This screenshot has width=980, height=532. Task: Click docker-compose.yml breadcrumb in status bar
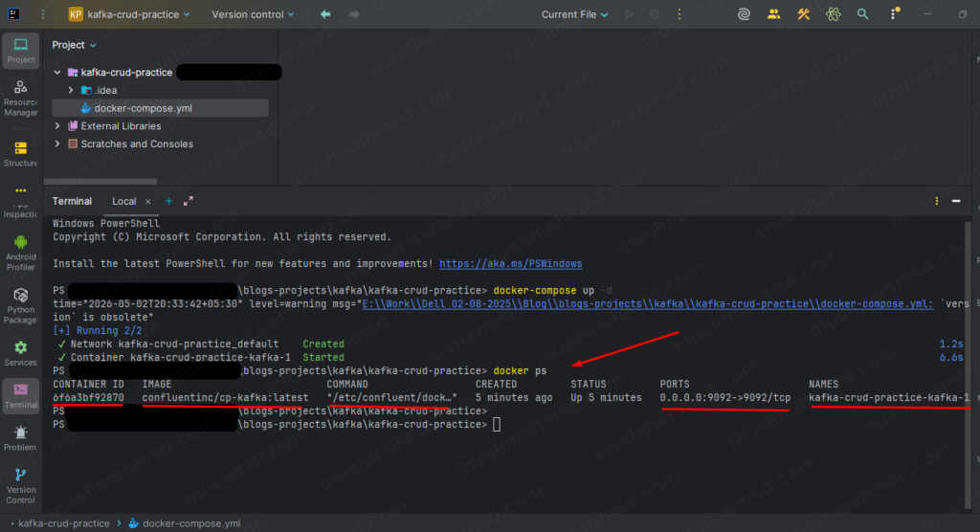(x=185, y=523)
